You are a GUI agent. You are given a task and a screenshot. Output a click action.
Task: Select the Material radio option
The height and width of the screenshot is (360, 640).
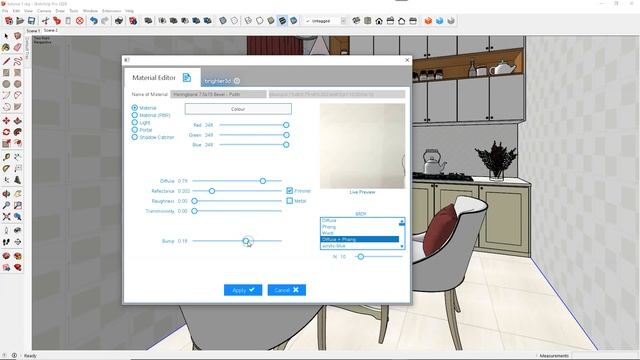click(x=135, y=108)
